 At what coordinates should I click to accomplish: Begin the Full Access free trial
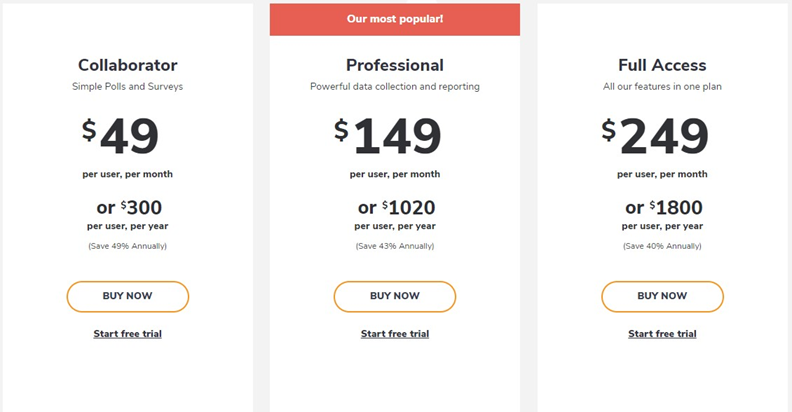(x=662, y=334)
